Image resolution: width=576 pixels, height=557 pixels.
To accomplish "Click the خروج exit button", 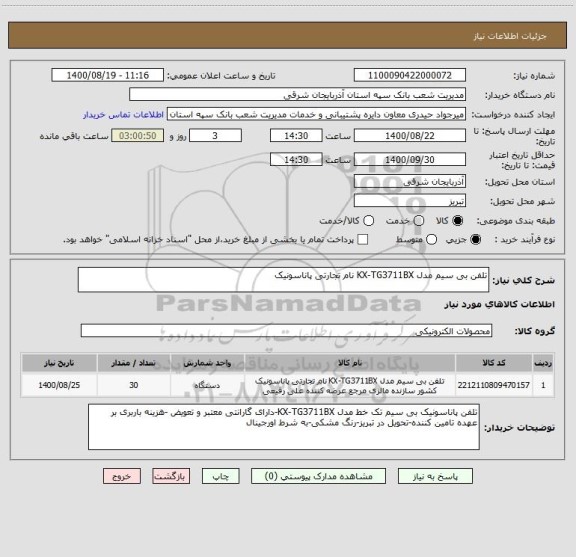I will click(122, 476).
